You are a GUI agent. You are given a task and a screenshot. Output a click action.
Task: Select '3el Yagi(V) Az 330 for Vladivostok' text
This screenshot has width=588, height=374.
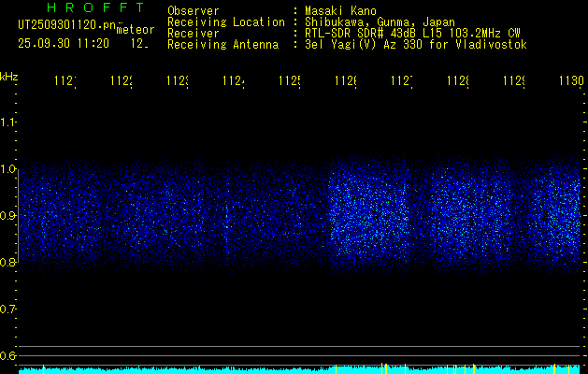coord(416,45)
